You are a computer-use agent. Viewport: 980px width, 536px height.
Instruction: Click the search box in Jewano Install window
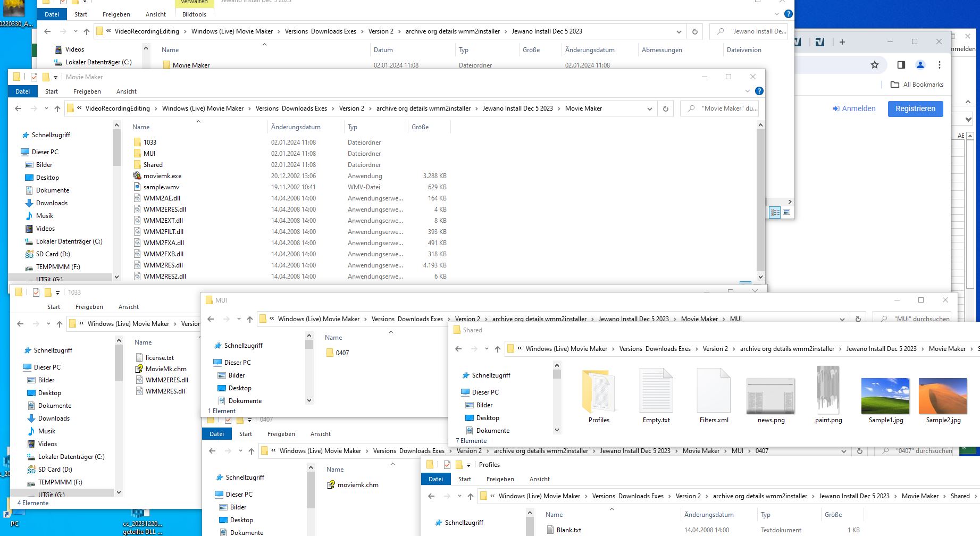749,31
